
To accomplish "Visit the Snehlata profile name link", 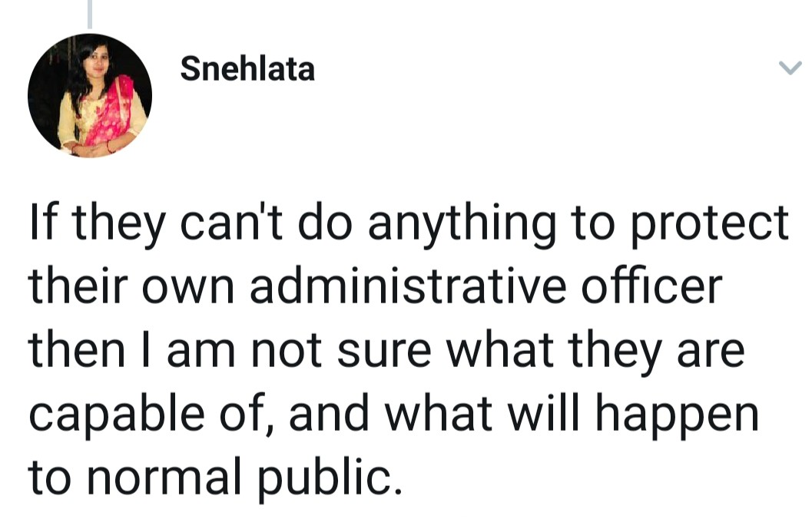I will click(x=247, y=69).
